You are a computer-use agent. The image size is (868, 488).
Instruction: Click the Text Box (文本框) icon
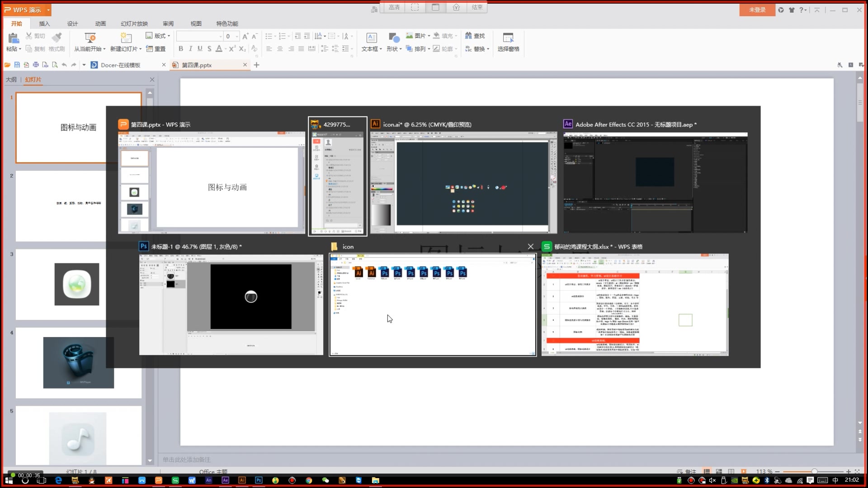[x=371, y=38]
